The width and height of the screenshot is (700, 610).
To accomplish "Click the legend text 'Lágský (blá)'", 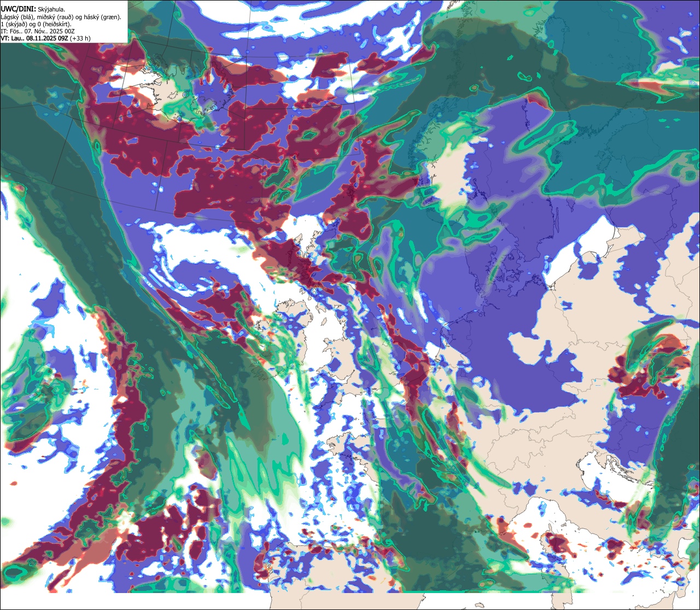I will (x=17, y=18).
